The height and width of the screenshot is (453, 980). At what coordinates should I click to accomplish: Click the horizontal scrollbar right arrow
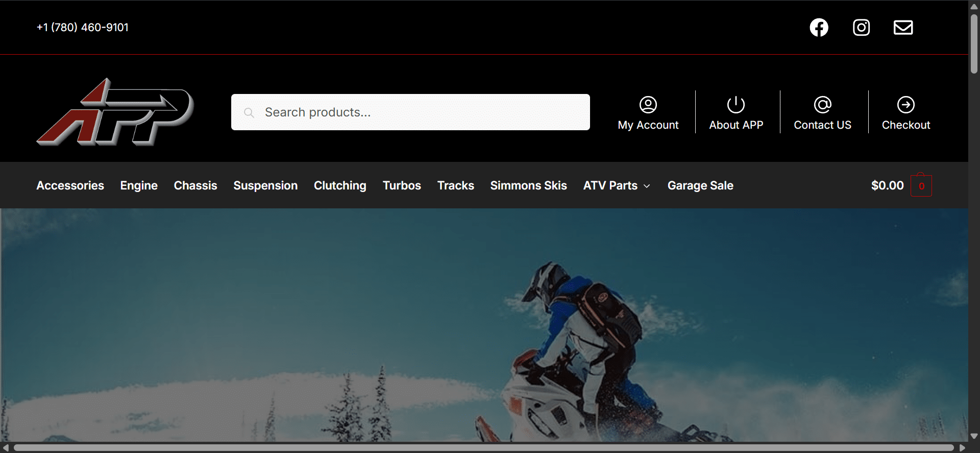pyautogui.click(x=962, y=448)
